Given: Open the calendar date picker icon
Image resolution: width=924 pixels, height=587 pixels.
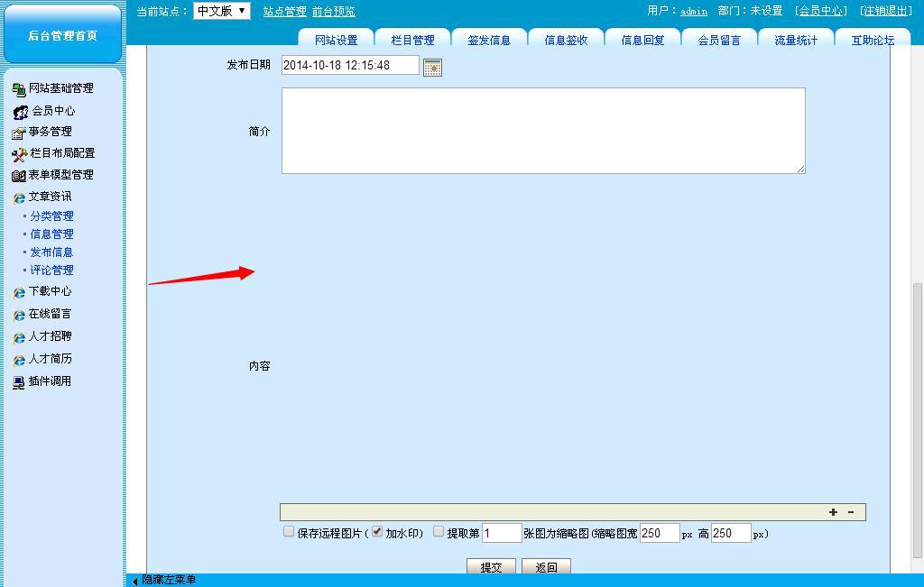Looking at the screenshot, I should click(432, 68).
